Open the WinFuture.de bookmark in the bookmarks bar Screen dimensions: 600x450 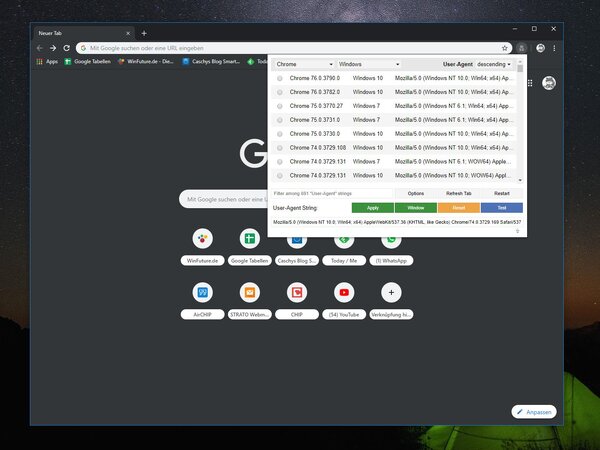coord(146,62)
